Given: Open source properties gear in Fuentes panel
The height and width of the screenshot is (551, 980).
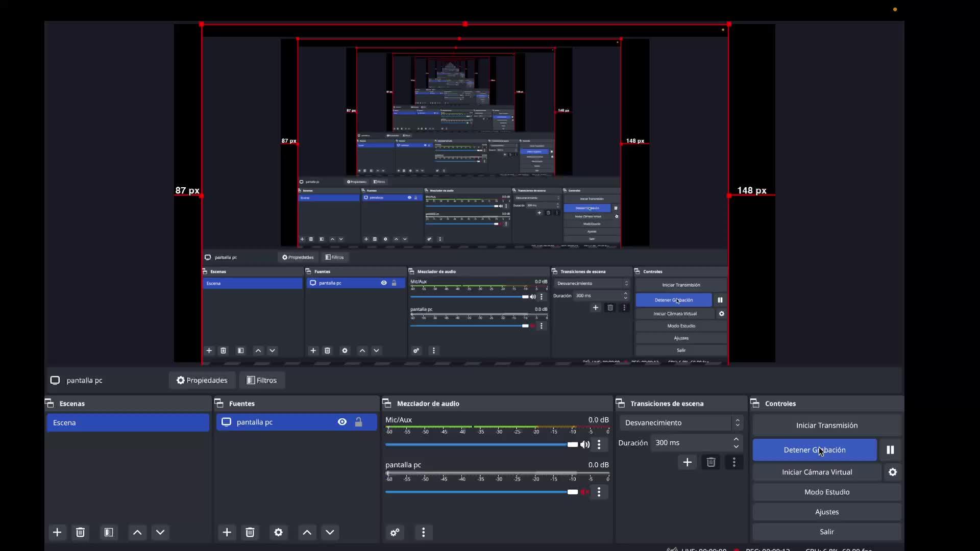Looking at the screenshot, I should 278,532.
